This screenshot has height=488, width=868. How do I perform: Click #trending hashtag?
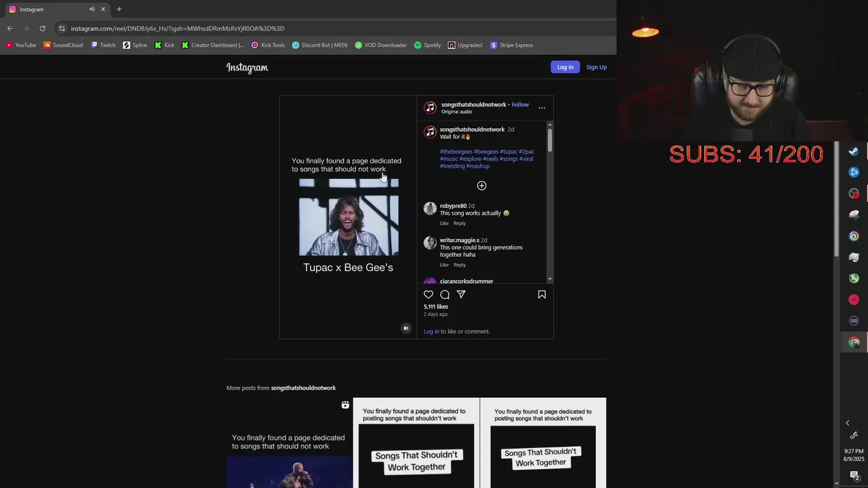click(x=452, y=166)
